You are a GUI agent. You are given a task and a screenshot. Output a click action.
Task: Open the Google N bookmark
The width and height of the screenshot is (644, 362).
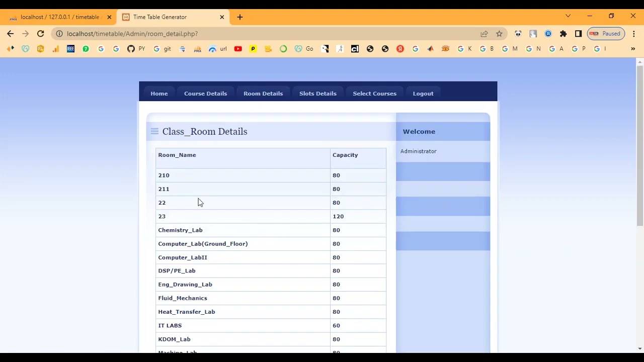click(533, 49)
